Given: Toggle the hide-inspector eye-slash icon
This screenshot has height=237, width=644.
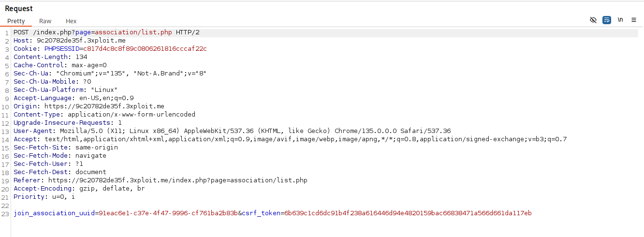Looking at the screenshot, I should point(593,20).
